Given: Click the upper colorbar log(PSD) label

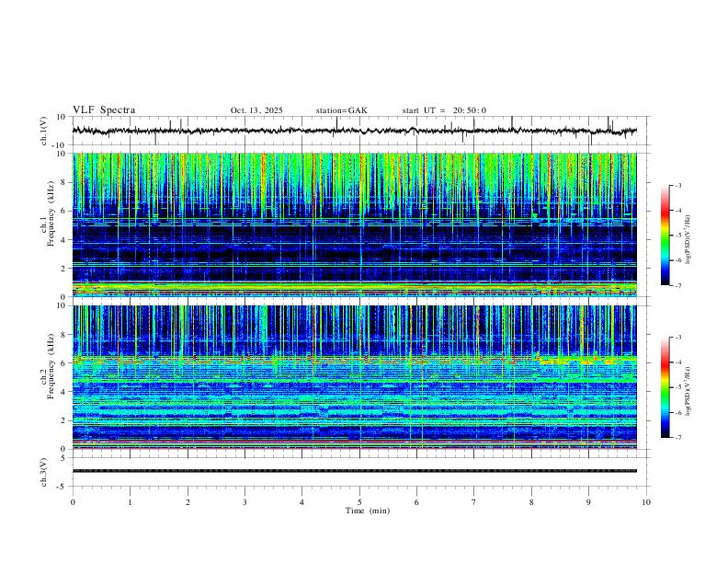Looking at the screenshot, I should coord(688,239).
